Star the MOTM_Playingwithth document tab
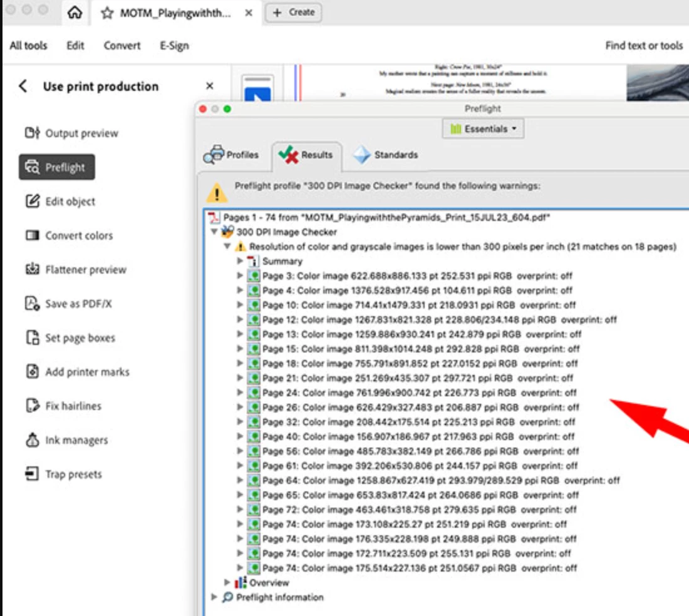Viewport: 689px width, 616px height. 106,13
